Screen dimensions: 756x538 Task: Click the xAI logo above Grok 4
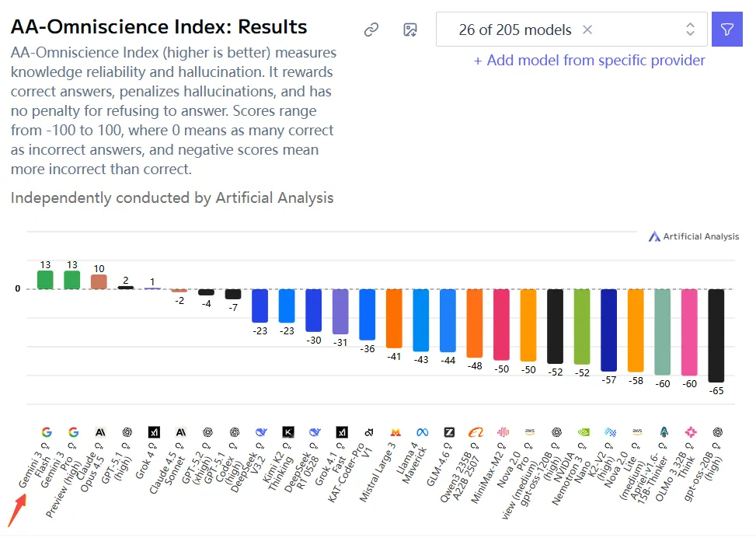point(154,432)
